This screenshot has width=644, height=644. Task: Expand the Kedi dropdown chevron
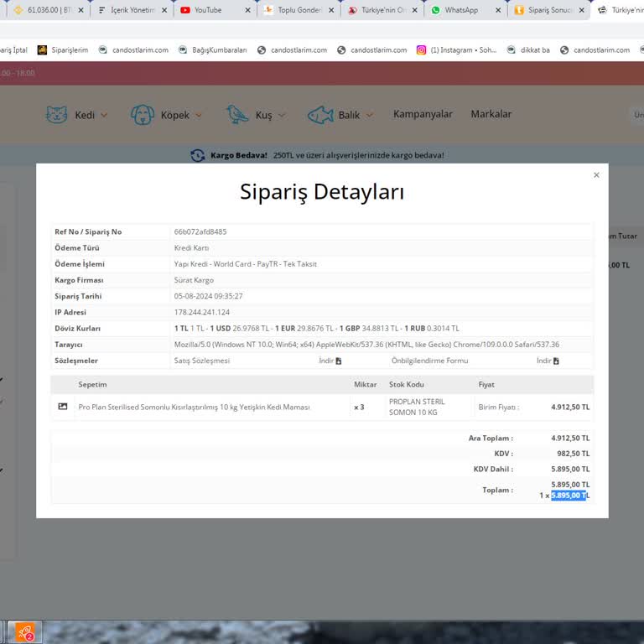[x=104, y=116]
